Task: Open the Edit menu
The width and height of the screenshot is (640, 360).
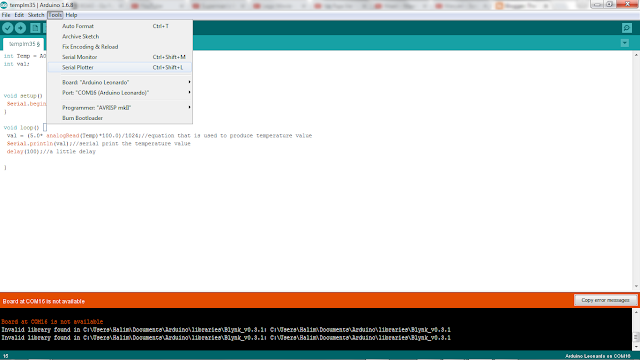Action: (19, 15)
